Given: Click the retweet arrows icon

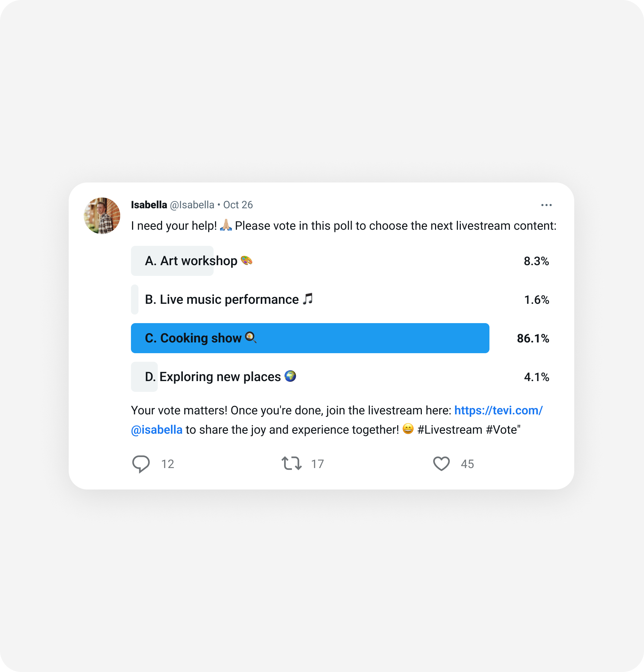Looking at the screenshot, I should tap(292, 463).
